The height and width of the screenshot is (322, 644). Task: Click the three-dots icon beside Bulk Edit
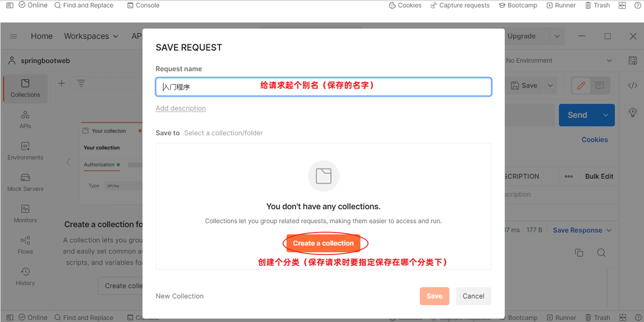pos(569,176)
